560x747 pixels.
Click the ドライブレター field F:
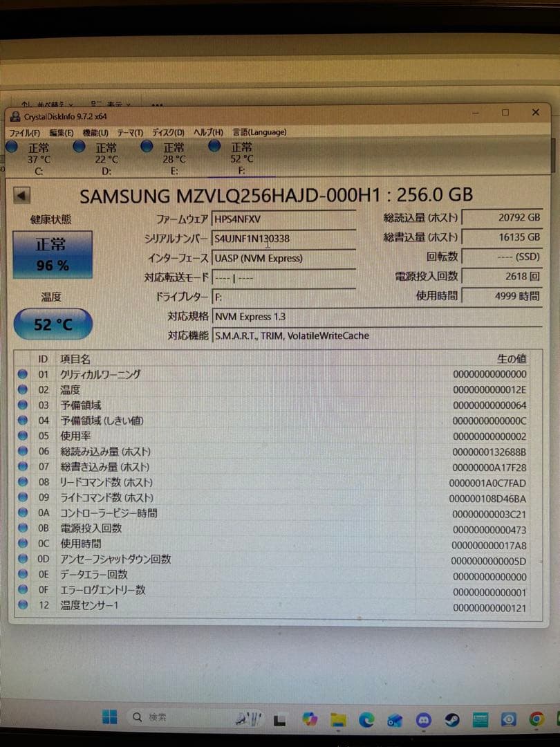(x=284, y=297)
